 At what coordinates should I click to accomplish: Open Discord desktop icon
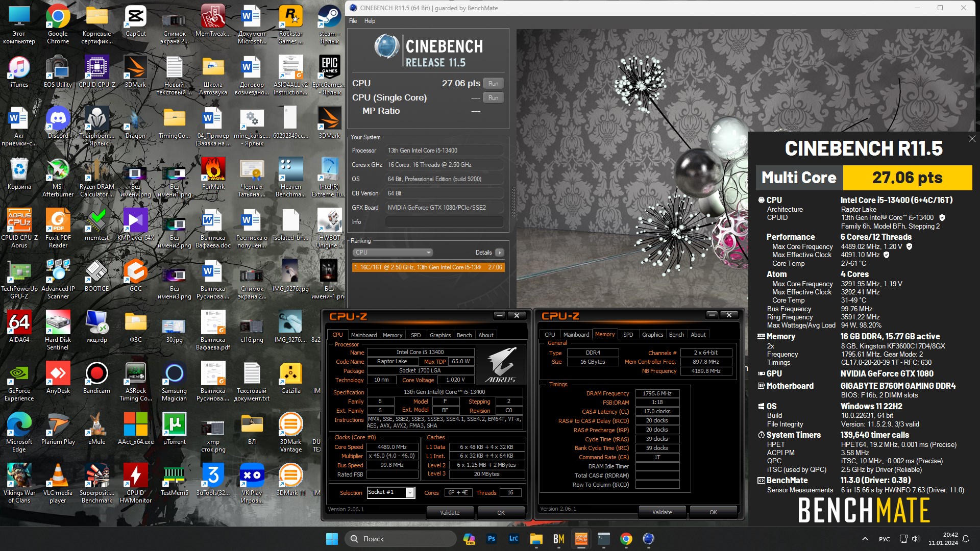[58, 123]
